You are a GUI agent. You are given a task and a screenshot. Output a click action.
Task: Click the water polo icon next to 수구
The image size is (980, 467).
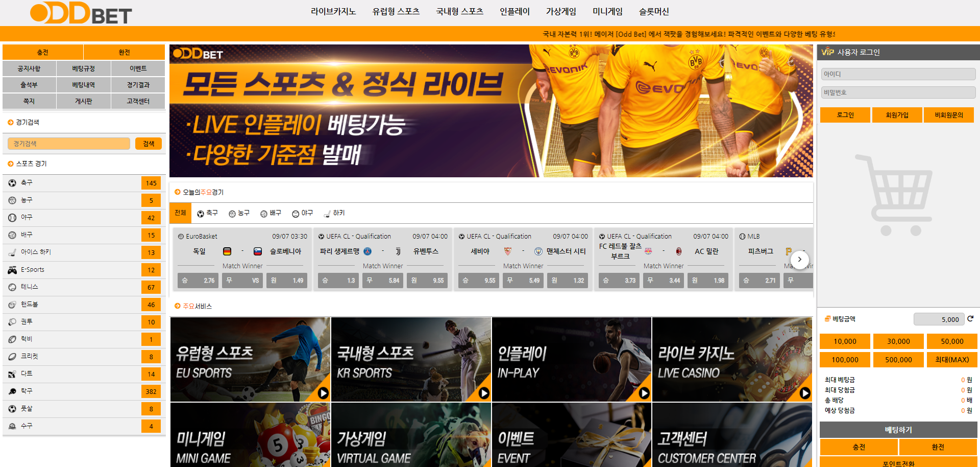[12, 426]
